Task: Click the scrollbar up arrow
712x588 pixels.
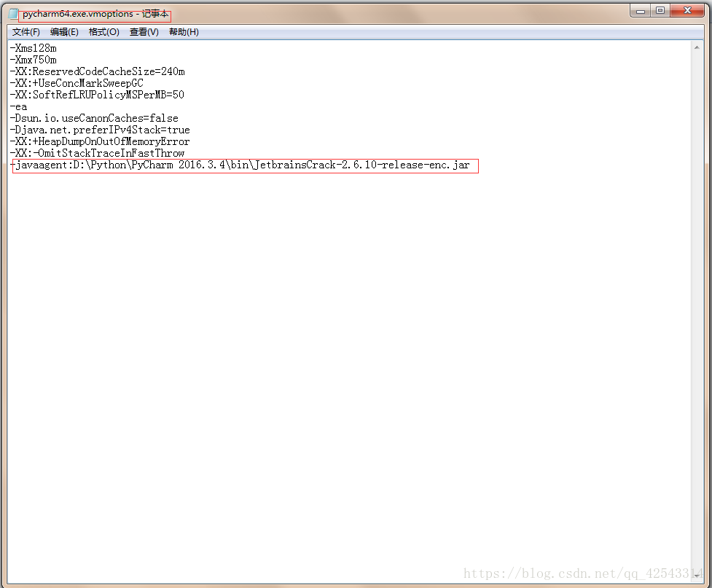Action: [x=697, y=47]
